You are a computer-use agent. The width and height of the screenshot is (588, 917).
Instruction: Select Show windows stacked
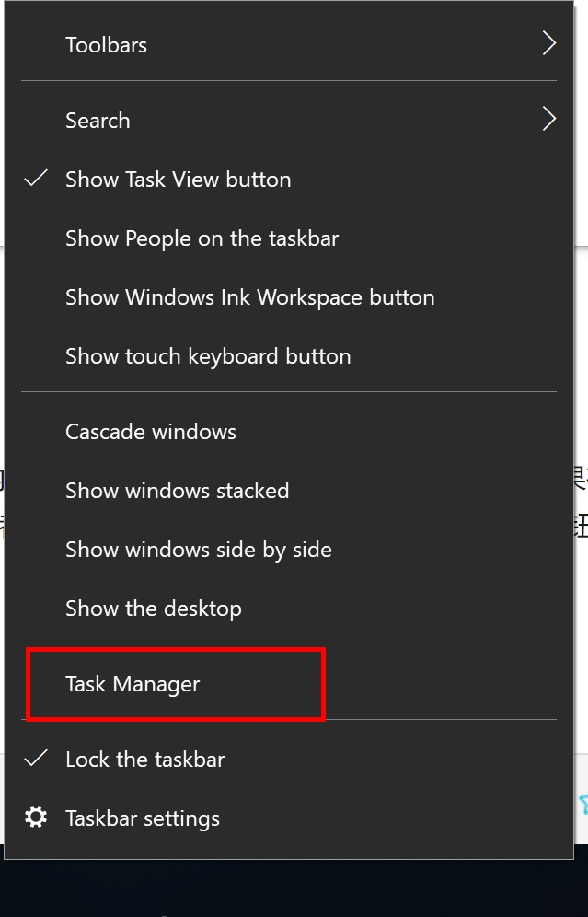click(x=177, y=491)
